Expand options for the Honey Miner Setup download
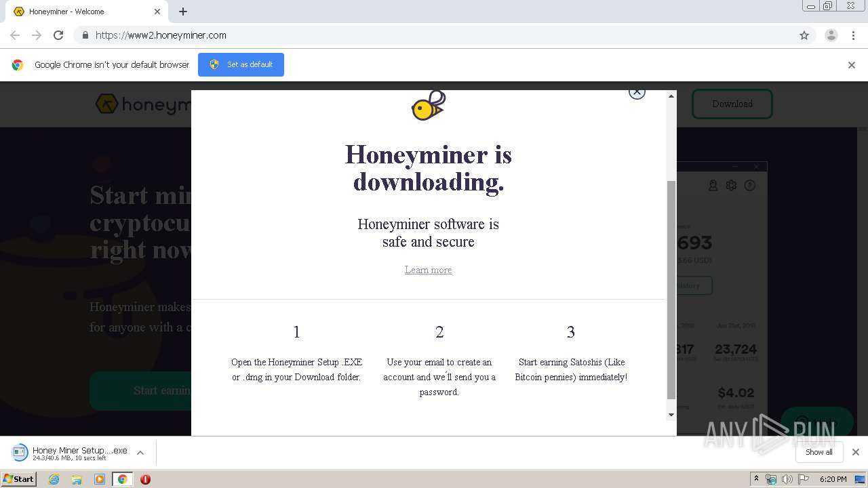The height and width of the screenshot is (488, 868). tap(140, 453)
